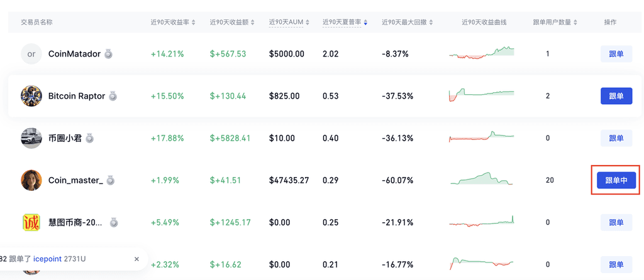Open 币圈小君 trader name

[65, 138]
